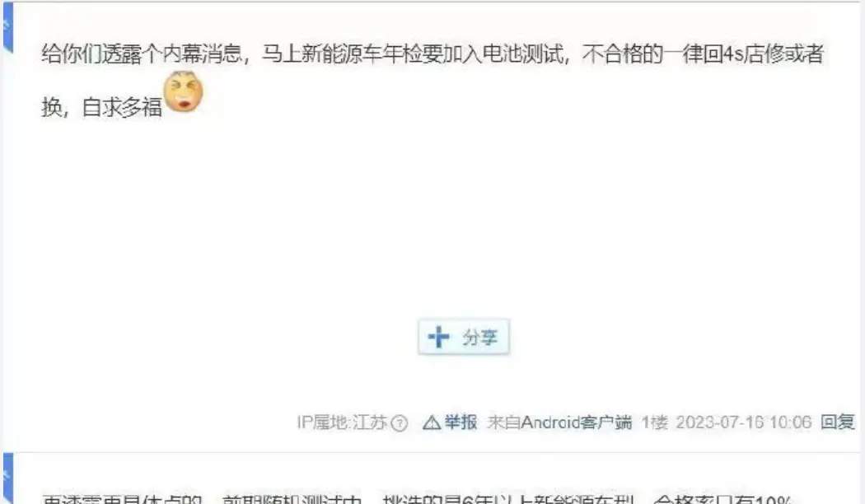Click the question mark icon after IP属地
Viewport: 865px width, 504px height.
pos(399,423)
